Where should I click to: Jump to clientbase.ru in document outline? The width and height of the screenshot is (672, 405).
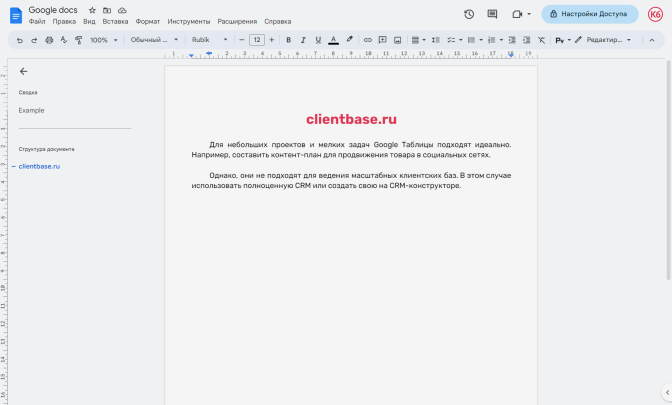click(40, 166)
